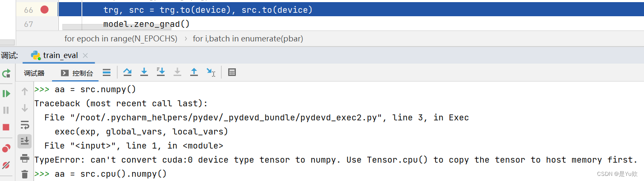Switch to the 调试器 tab
The image size is (644, 181).
pyautogui.click(x=34, y=73)
